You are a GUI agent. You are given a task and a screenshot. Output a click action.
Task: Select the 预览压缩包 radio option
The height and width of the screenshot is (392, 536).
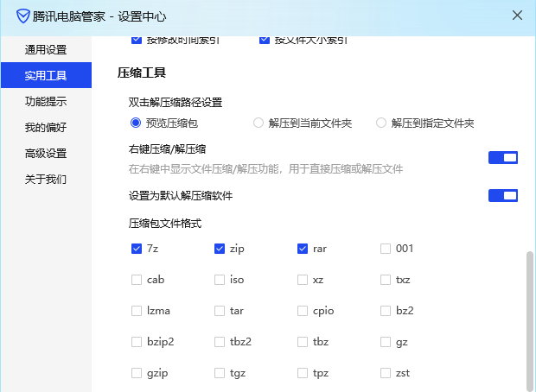[x=136, y=123]
